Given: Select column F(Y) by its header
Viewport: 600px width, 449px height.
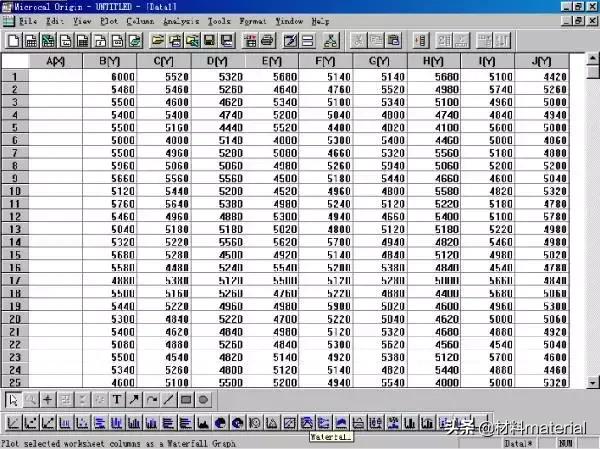Looking at the screenshot, I should click(x=325, y=61).
